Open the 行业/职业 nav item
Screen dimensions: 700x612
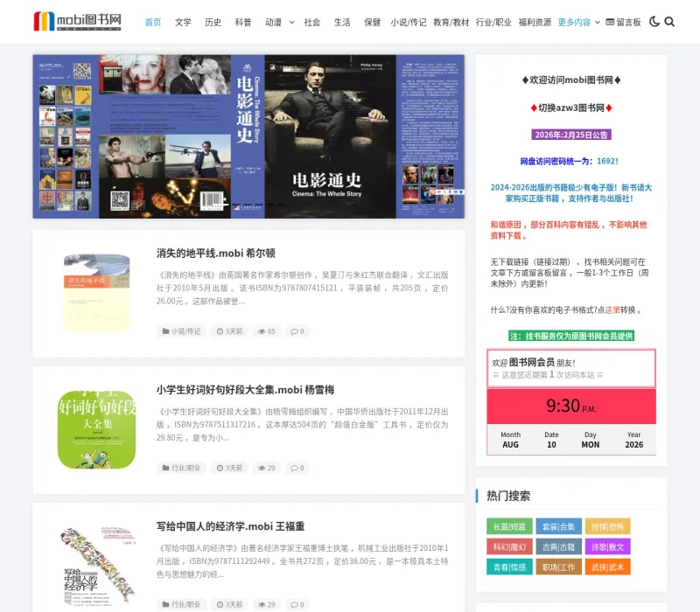[493, 22]
